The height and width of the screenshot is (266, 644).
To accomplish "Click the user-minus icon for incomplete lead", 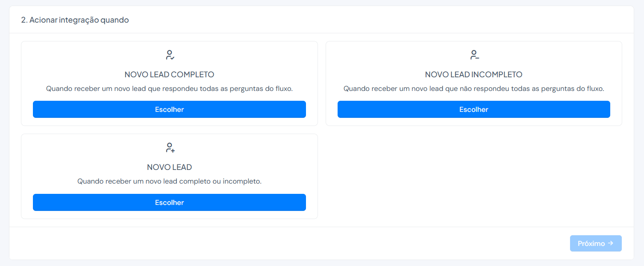I will pos(474,55).
